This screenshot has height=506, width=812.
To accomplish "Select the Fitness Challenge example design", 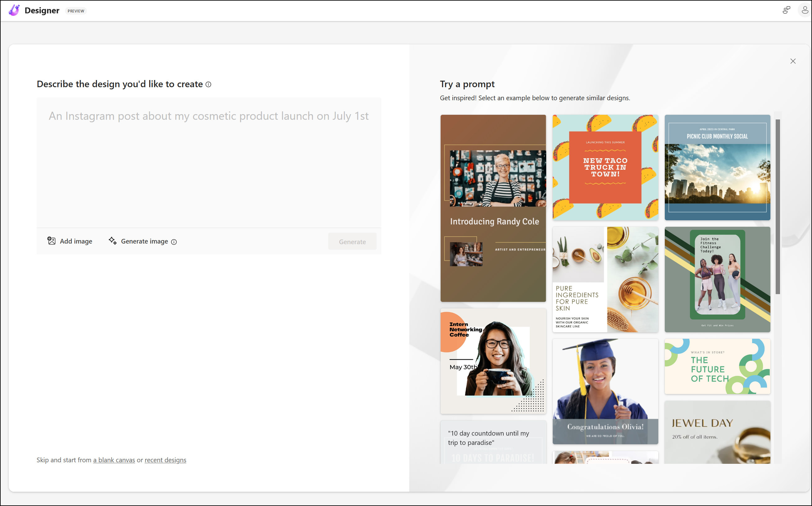I will click(717, 280).
